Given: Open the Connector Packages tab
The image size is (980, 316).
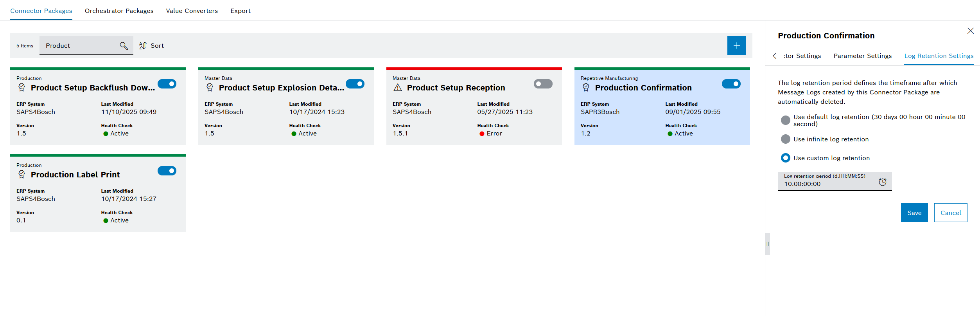Looking at the screenshot, I should click(x=41, y=11).
